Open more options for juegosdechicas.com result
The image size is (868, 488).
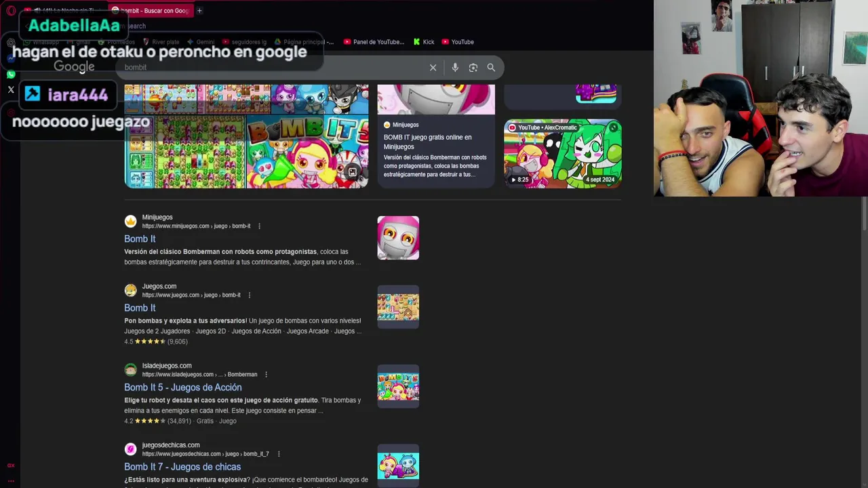278,454
